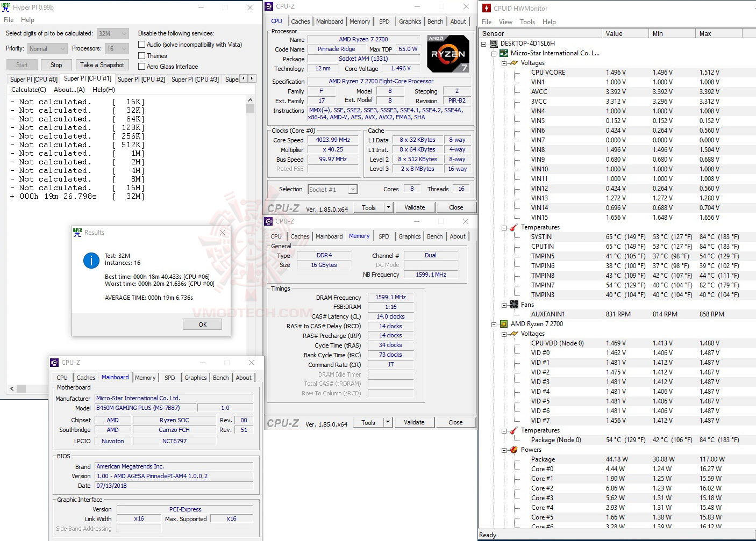
Task: Open the Calculate(C) menu in Hyper PI
Action: click(x=29, y=90)
